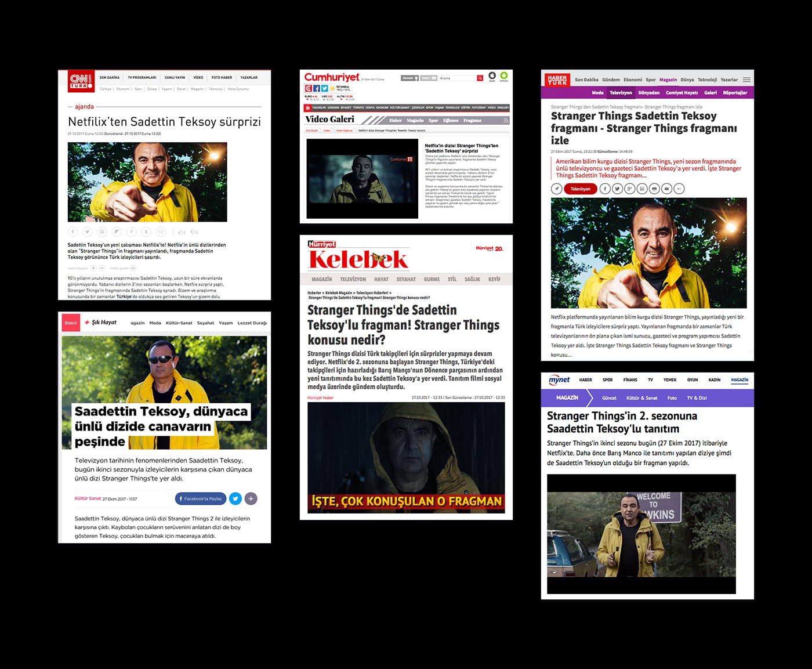Select the Fragman tab in Video Galeri

pyautogui.click(x=472, y=121)
